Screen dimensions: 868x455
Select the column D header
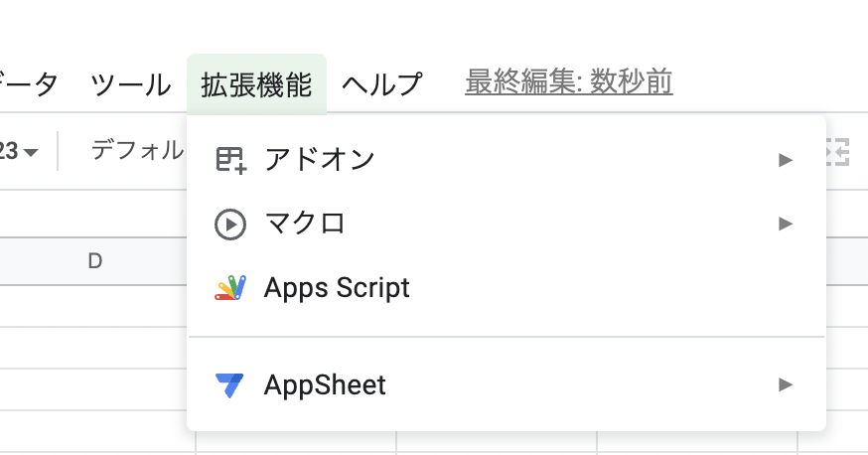click(x=95, y=261)
